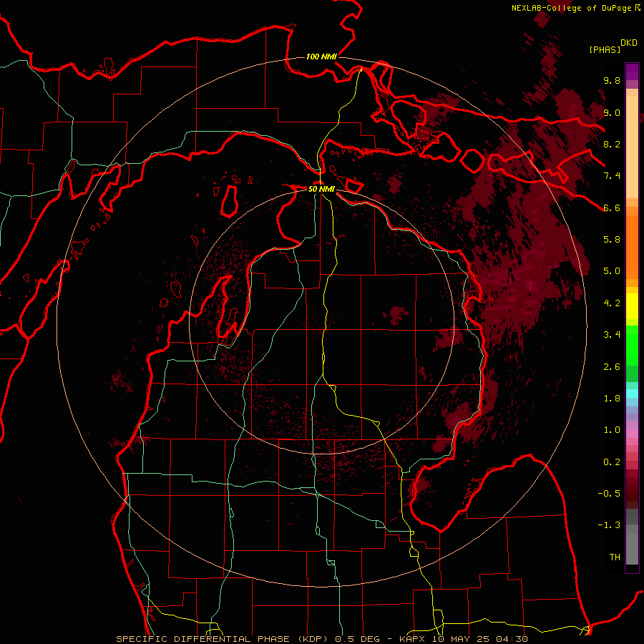Screen dimensions: 644x644
Task: Click the DKD unit label
Action: tap(629, 43)
